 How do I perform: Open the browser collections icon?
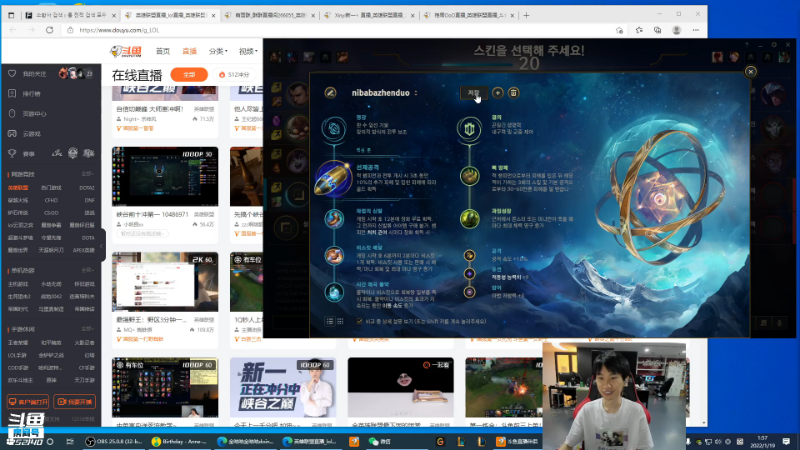coord(657,30)
